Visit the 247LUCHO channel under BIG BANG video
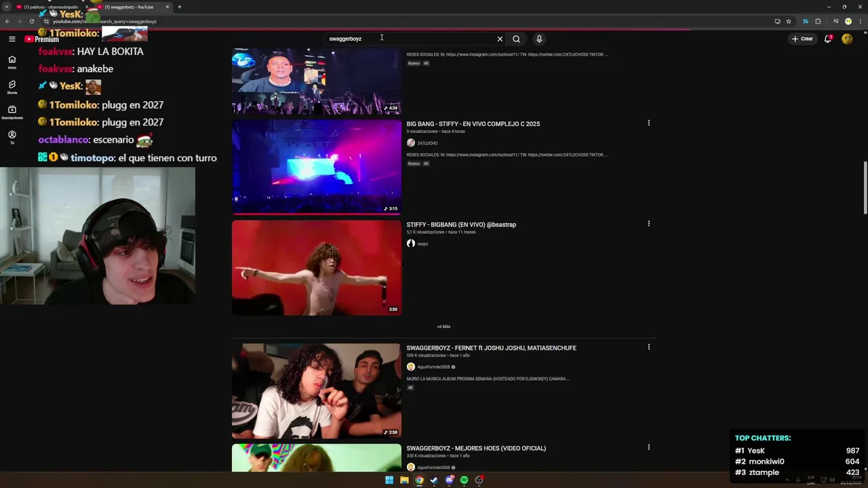 (x=427, y=143)
